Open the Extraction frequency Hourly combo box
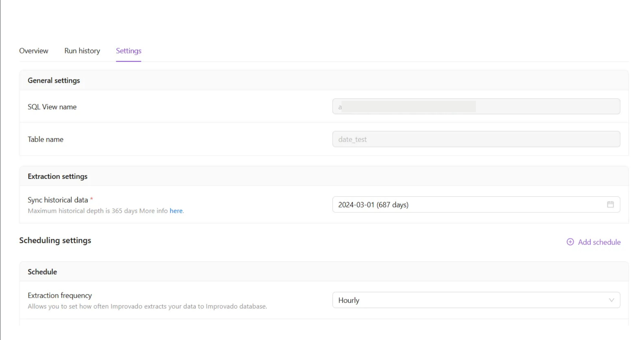 point(470,300)
